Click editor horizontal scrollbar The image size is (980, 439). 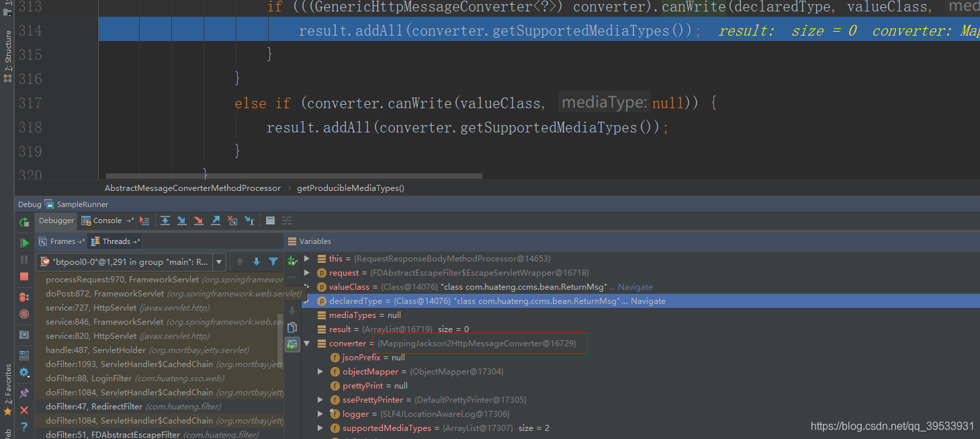click(x=294, y=176)
